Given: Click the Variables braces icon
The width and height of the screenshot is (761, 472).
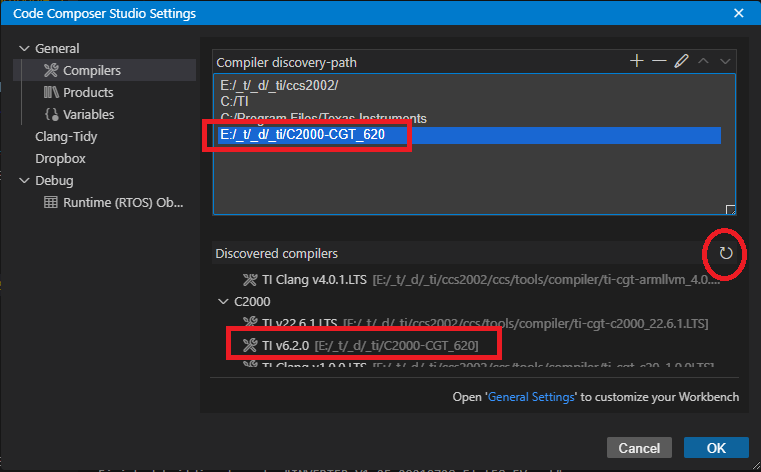Looking at the screenshot, I should pos(51,114).
